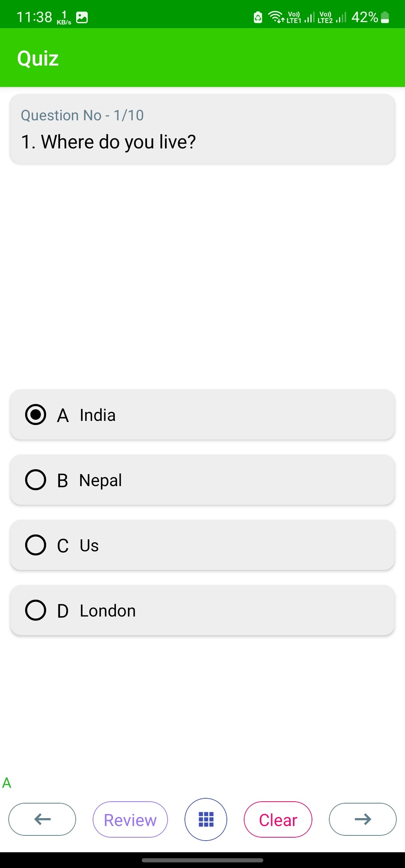The image size is (405, 868).
Task: Tap the Wi-Fi signal icon
Action: tap(276, 17)
